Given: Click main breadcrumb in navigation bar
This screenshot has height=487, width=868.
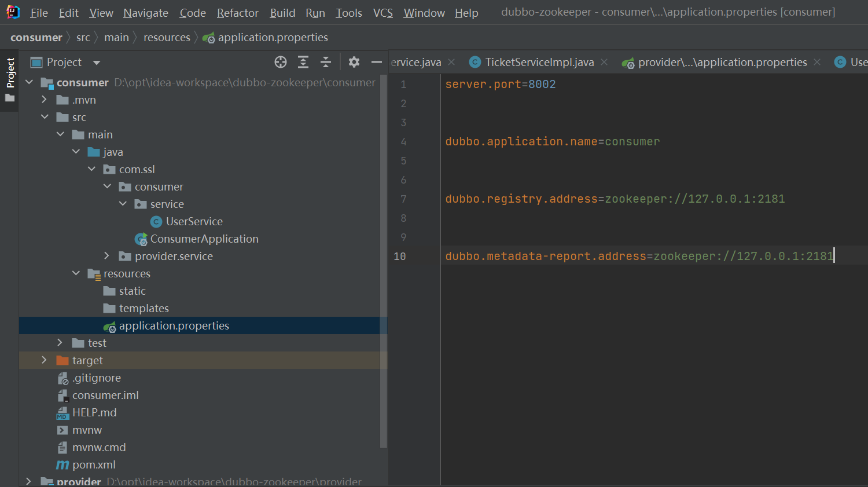Looking at the screenshot, I should pos(116,38).
